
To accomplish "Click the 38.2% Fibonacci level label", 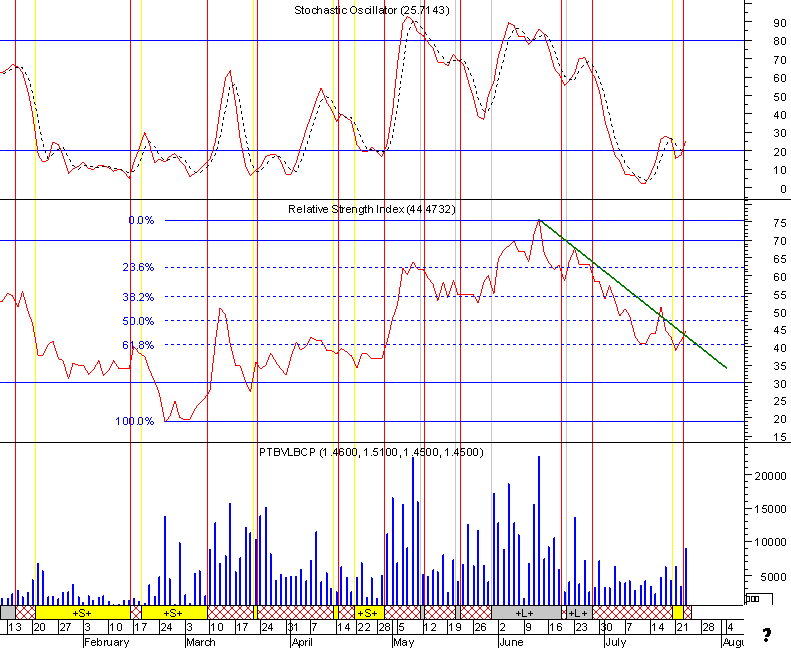I will (138, 297).
